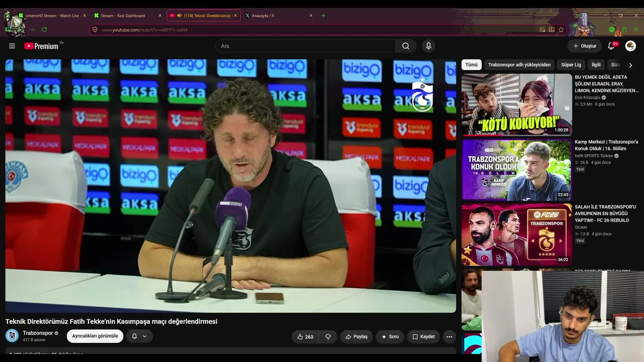
Task: Save video with Kaydet button
Action: click(423, 336)
